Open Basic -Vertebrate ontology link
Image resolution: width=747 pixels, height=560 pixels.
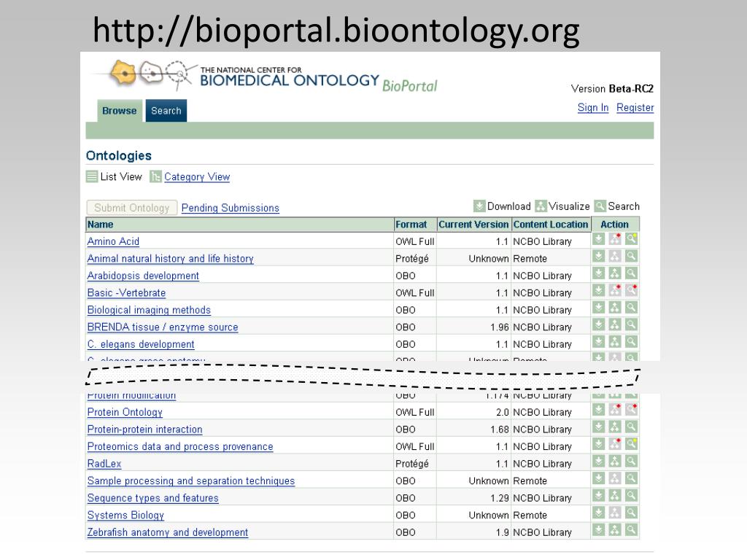127,293
